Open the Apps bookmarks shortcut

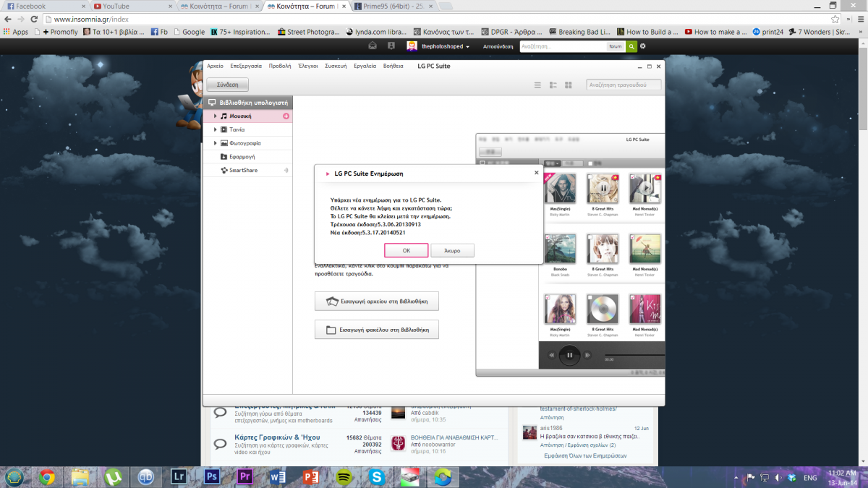[16, 32]
